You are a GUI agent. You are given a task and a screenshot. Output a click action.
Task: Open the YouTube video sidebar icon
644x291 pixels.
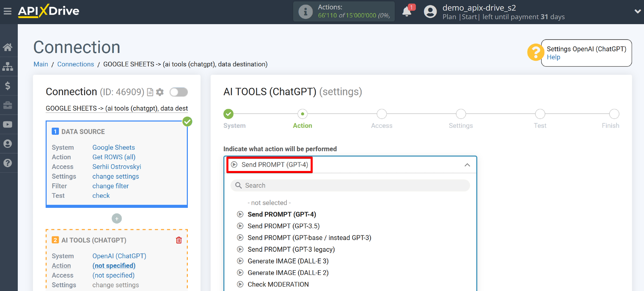pos(8,124)
